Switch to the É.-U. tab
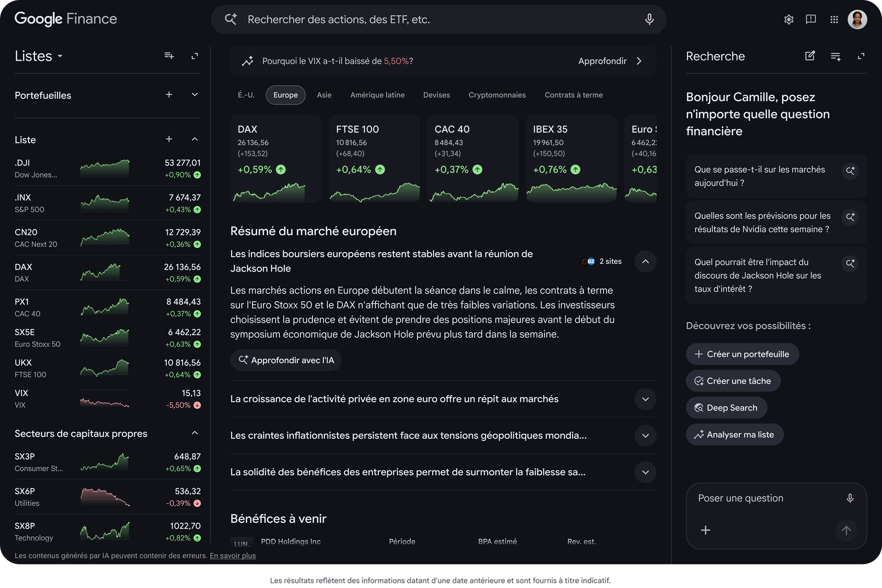Image resolution: width=882 pixels, height=588 pixels. point(246,95)
